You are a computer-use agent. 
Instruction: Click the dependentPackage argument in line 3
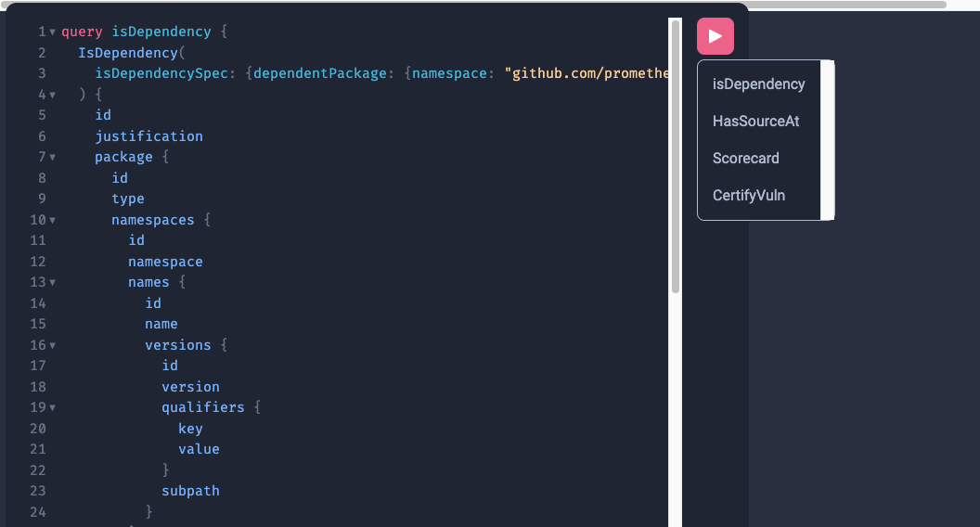click(319, 73)
